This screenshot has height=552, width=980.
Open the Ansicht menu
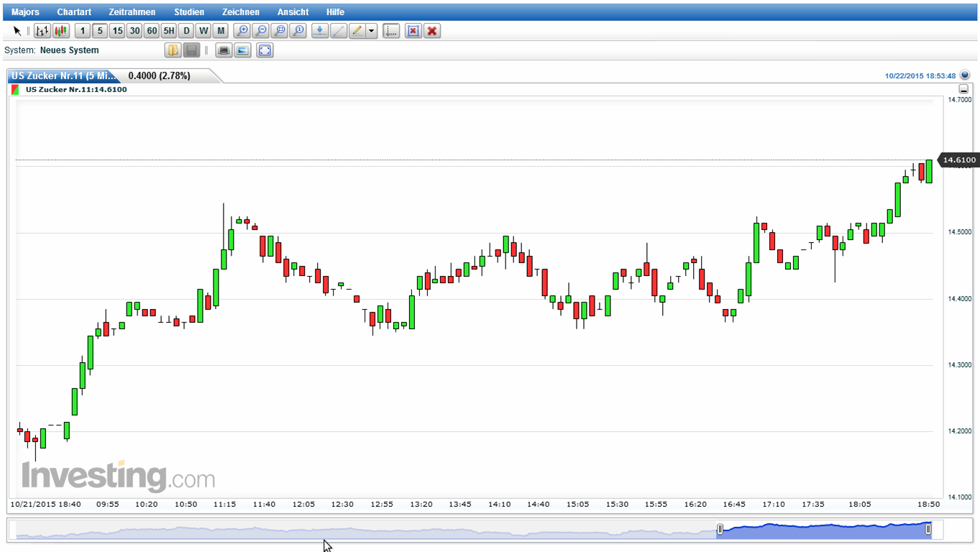coord(293,12)
